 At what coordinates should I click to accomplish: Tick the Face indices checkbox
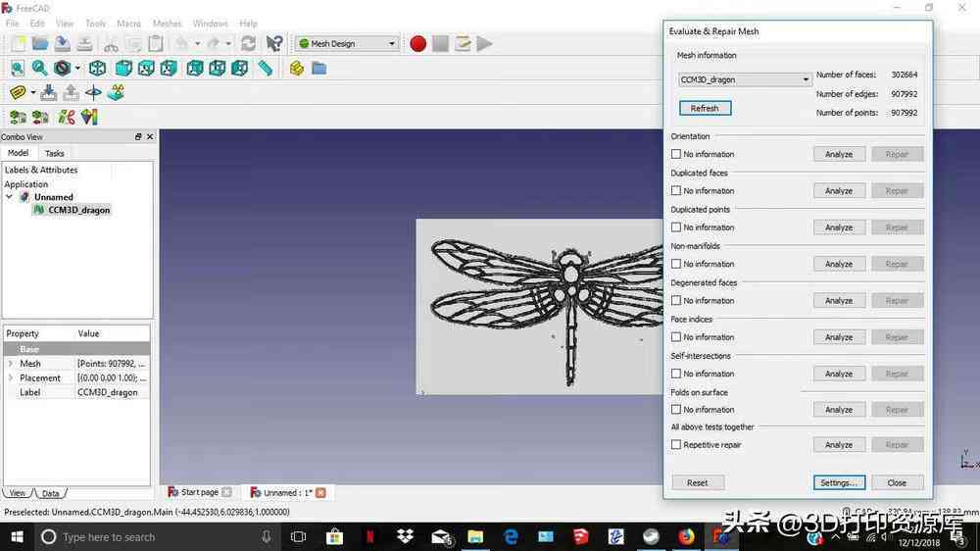(675, 337)
